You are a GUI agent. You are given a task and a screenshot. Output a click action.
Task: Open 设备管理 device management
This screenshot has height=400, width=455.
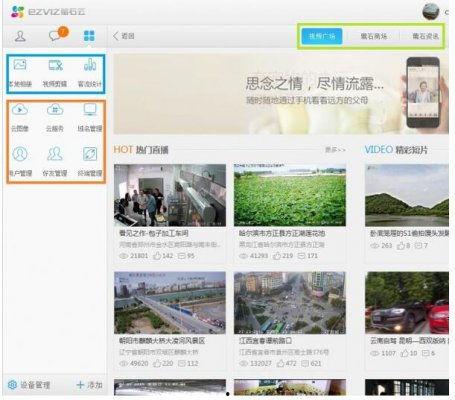(35, 385)
